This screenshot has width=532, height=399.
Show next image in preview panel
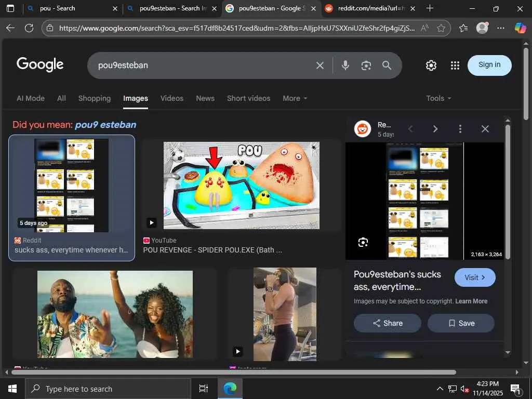[435, 129]
